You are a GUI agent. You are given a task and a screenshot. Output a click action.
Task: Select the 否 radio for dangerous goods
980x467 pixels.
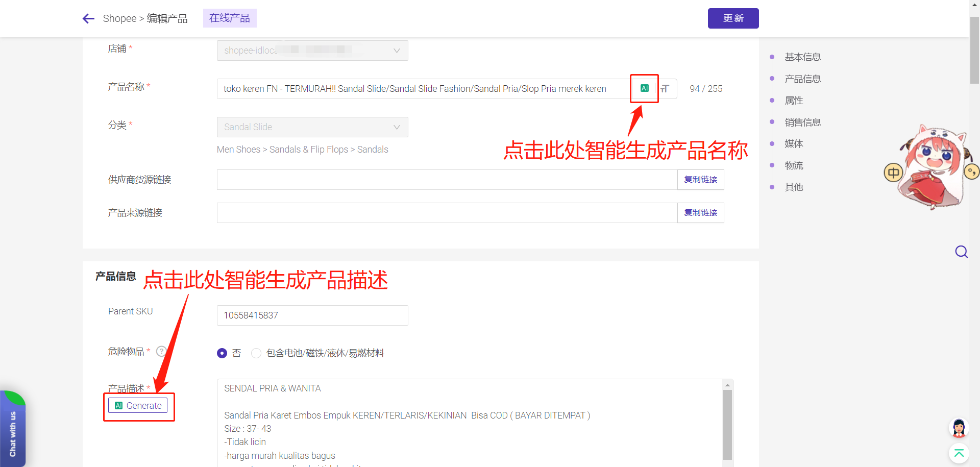pyautogui.click(x=222, y=353)
